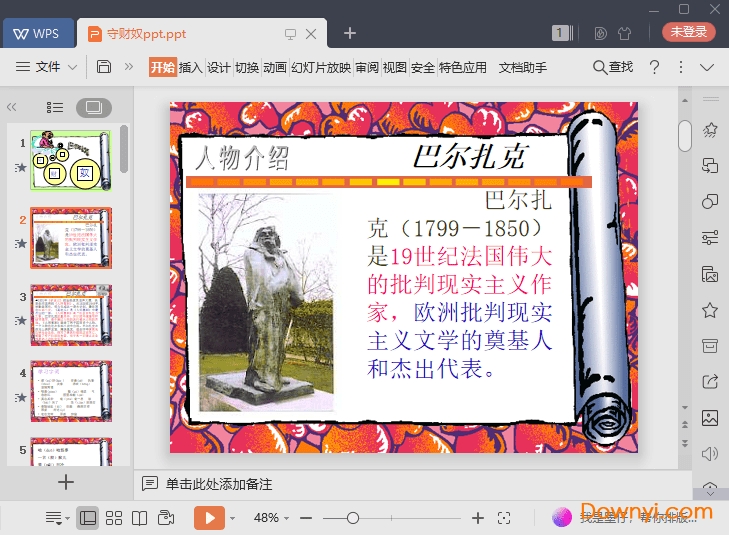Viewport: 729px width, 535px height.
Task: Open the image gallery icon in sidebar
Action: (710, 418)
